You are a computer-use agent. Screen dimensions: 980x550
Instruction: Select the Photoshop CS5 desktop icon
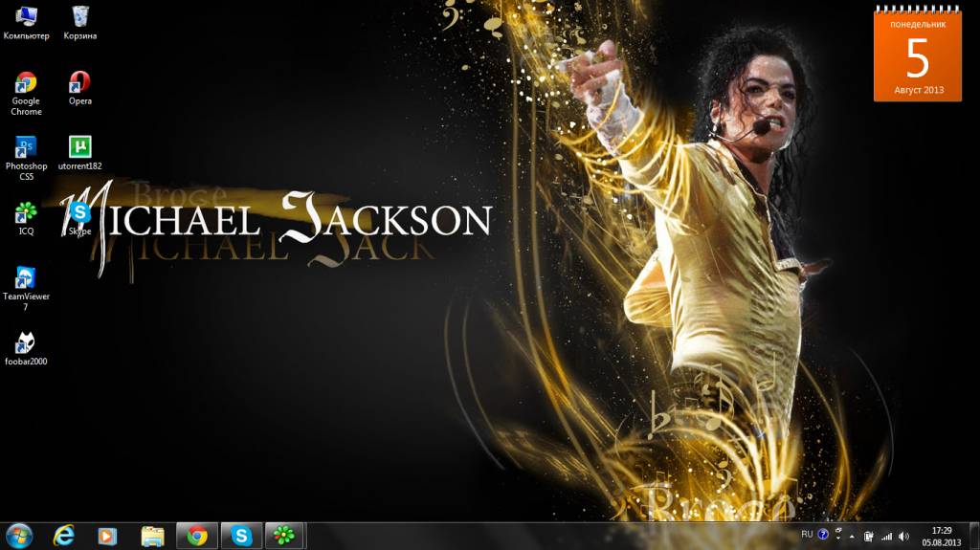point(26,148)
